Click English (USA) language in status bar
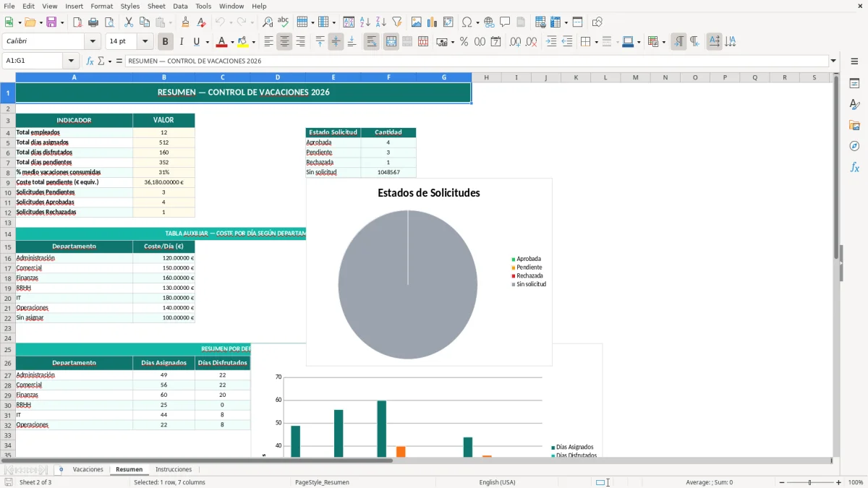868x488 pixels. [x=497, y=482]
